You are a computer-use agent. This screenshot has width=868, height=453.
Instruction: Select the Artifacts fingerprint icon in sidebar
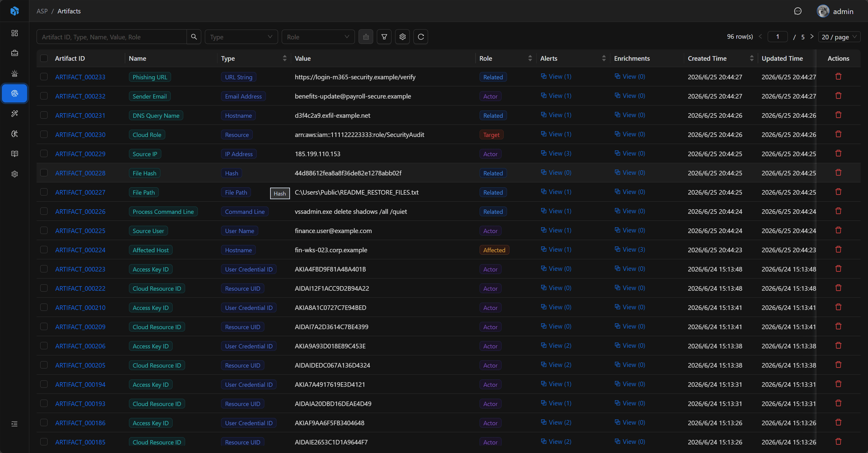15,93
